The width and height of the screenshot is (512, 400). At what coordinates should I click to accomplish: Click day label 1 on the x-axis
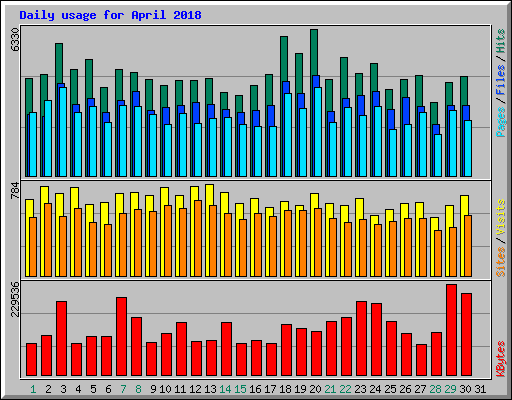33,389
